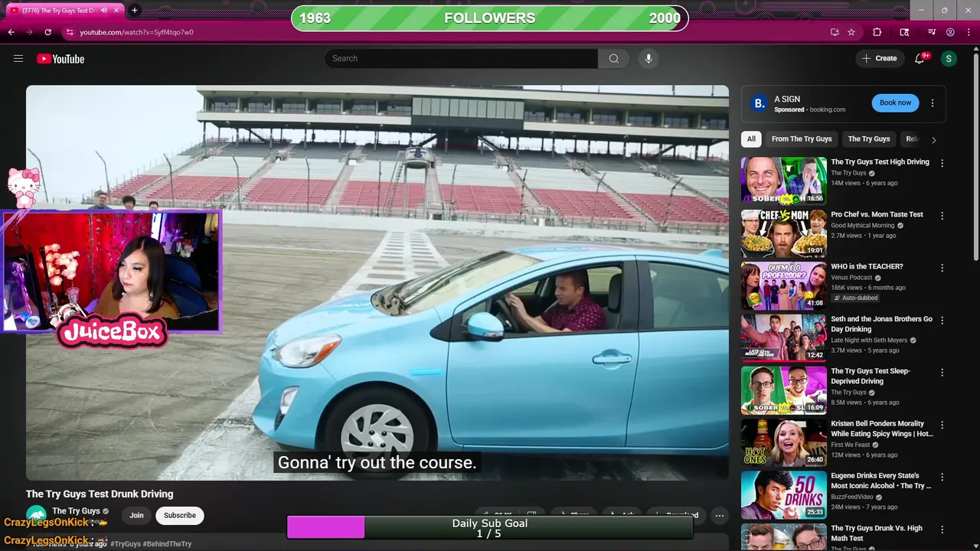Image resolution: width=980 pixels, height=551 pixels.
Task: Open options for The Try Guys Test High Driving
Action: pyautogui.click(x=942, y=163)
